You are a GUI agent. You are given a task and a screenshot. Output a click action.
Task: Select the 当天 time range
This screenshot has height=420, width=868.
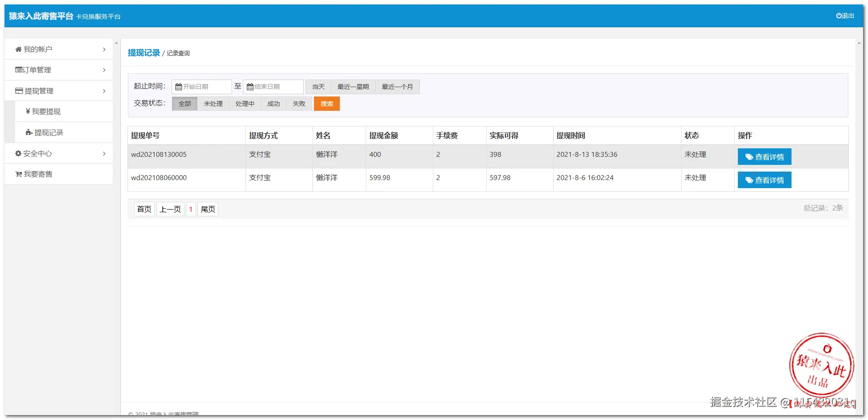click(x=318, y=87)
